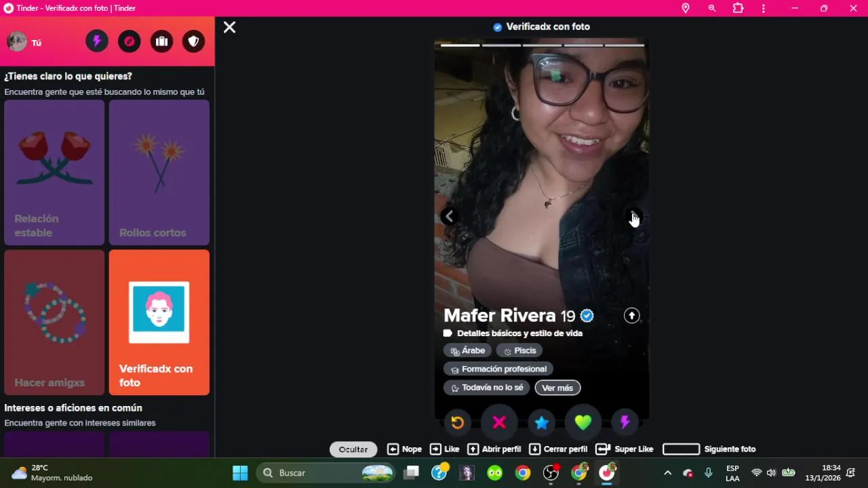Jump to third photo progress segment

point(542,45)
